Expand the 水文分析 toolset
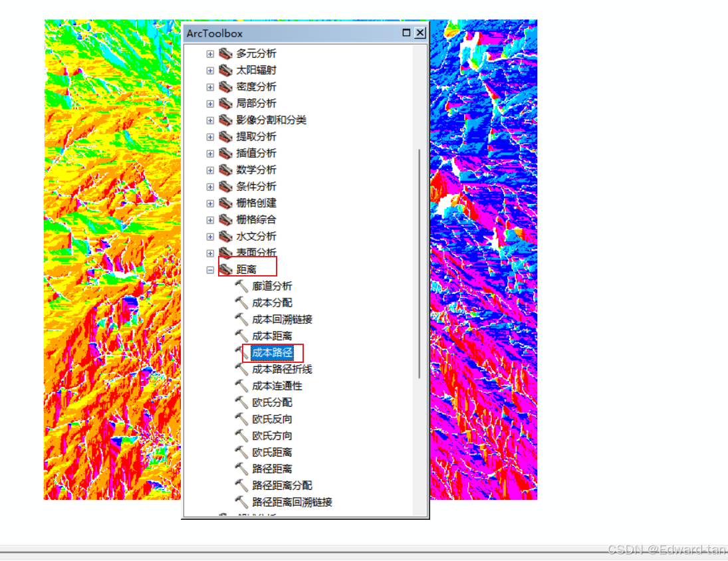This screenshot has height=561, width=728. pyautogui.click(x=210, y=237)
